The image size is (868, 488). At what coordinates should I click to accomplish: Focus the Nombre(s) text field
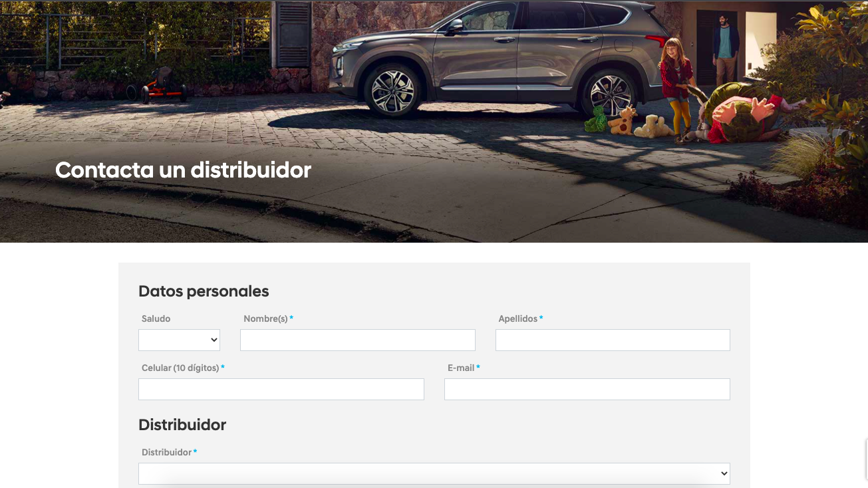tap(357, 340)
